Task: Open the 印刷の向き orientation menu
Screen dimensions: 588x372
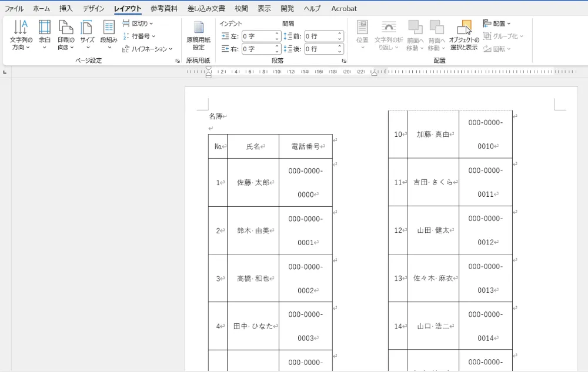Action: tap(66, 35)
